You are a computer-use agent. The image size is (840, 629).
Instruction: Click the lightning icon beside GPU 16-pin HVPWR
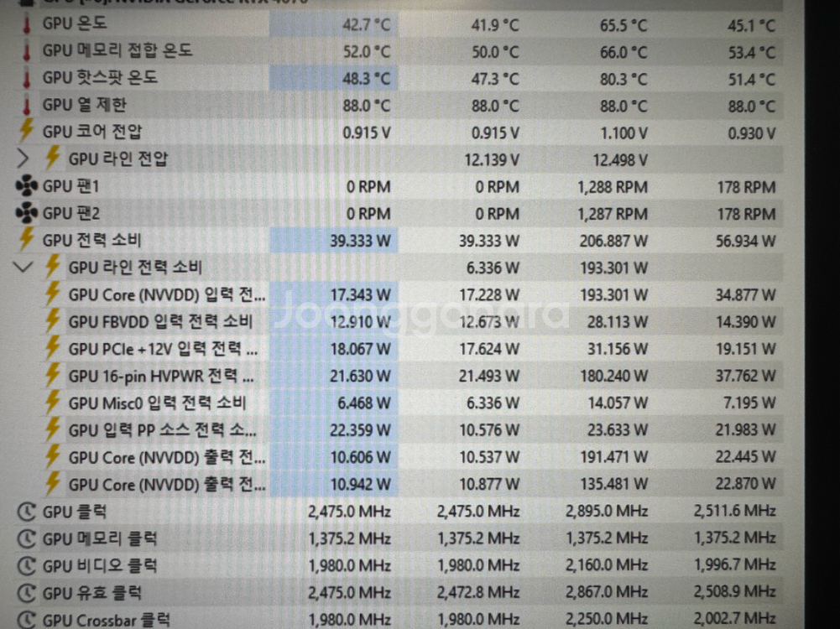52,376
